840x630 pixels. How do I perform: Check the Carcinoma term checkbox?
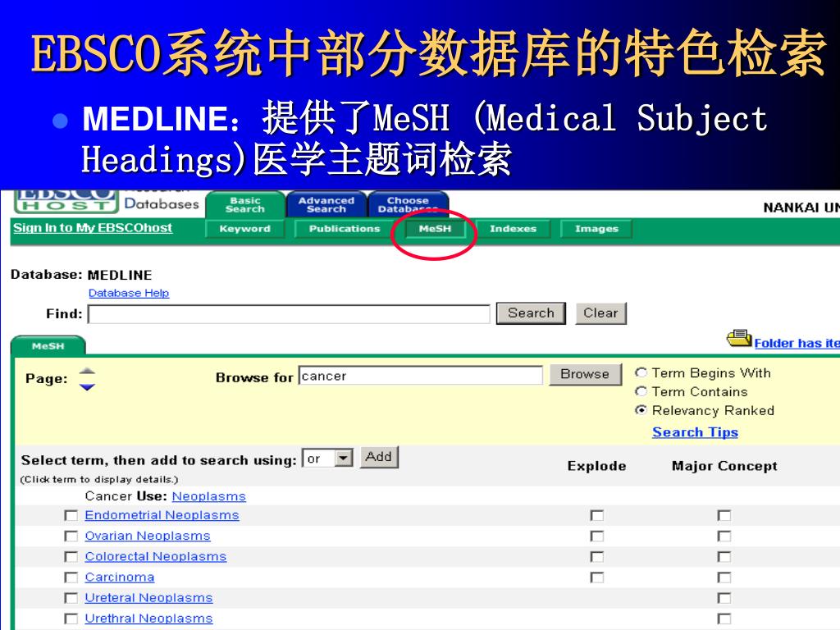[71, 577]
